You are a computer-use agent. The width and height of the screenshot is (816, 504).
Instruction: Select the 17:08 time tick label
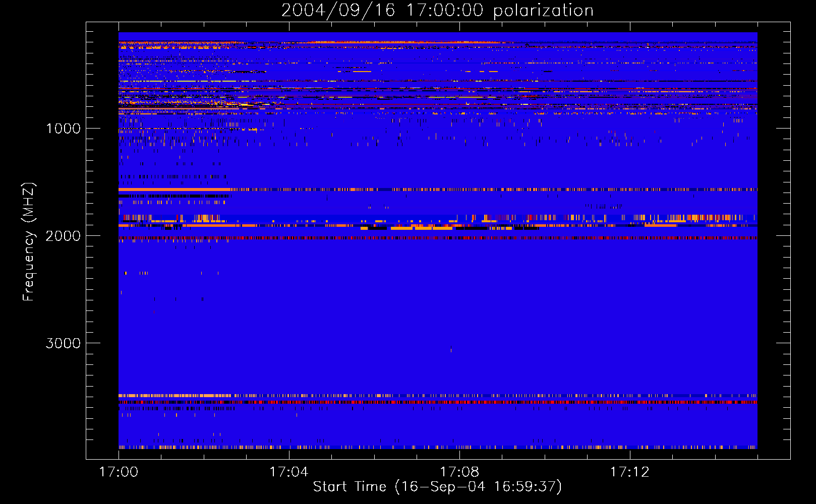pyautogui.click(x=459, y=472)
